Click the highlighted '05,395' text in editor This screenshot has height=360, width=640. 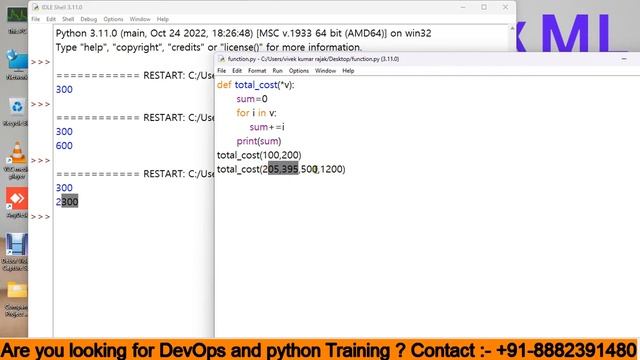tap(283, 169)
